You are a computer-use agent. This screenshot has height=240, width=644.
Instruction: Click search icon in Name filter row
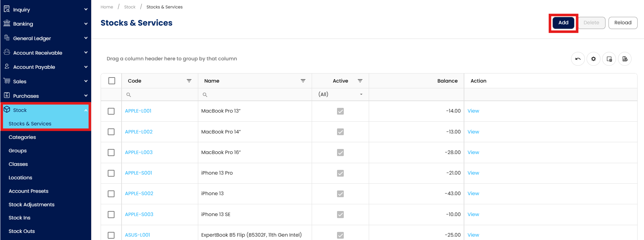click(x=205, y=95)
